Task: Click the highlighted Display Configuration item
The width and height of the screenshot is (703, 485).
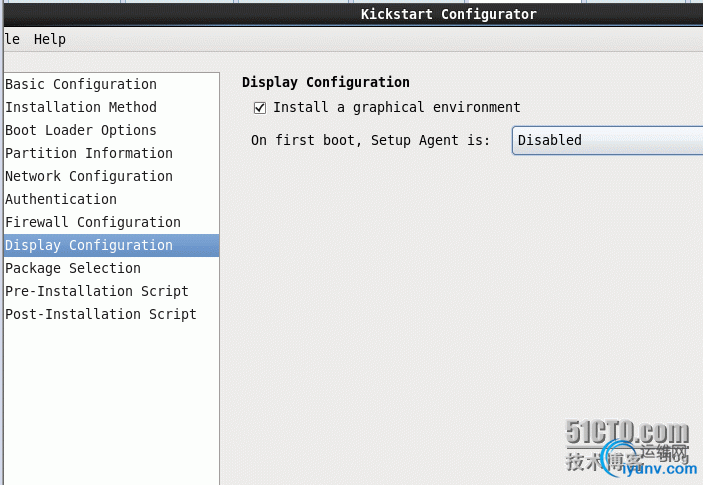Action: 112,245
